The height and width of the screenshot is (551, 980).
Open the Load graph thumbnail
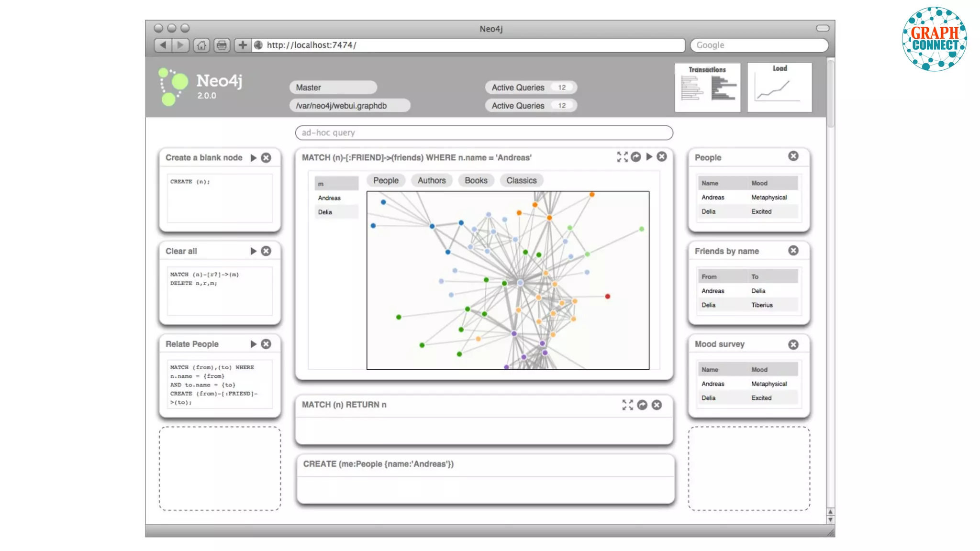pyautogui.click(x=780, y=87)
